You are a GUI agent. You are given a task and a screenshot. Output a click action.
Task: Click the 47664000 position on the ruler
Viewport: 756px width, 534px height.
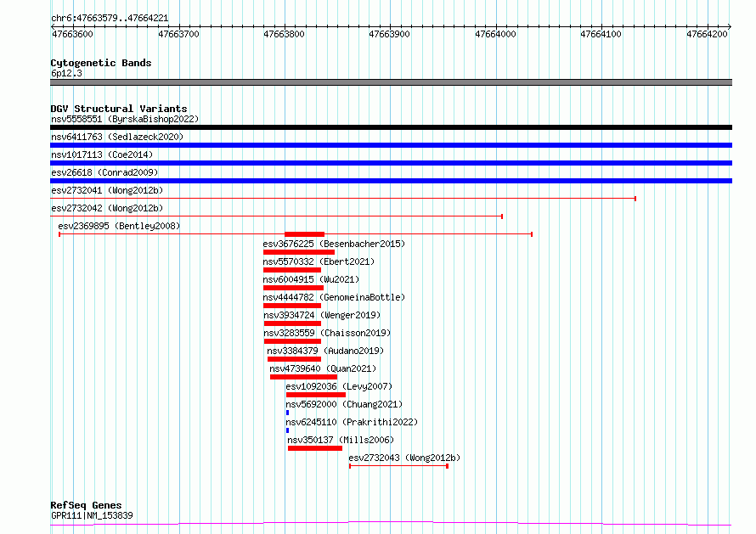tap(495, 35)
